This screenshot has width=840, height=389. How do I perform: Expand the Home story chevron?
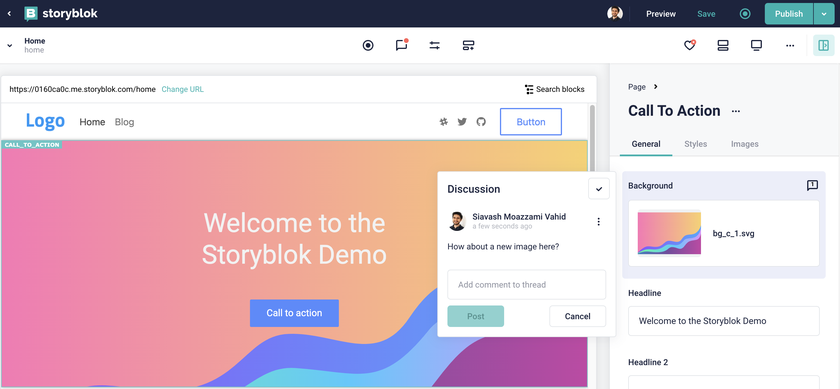[10, 46]
